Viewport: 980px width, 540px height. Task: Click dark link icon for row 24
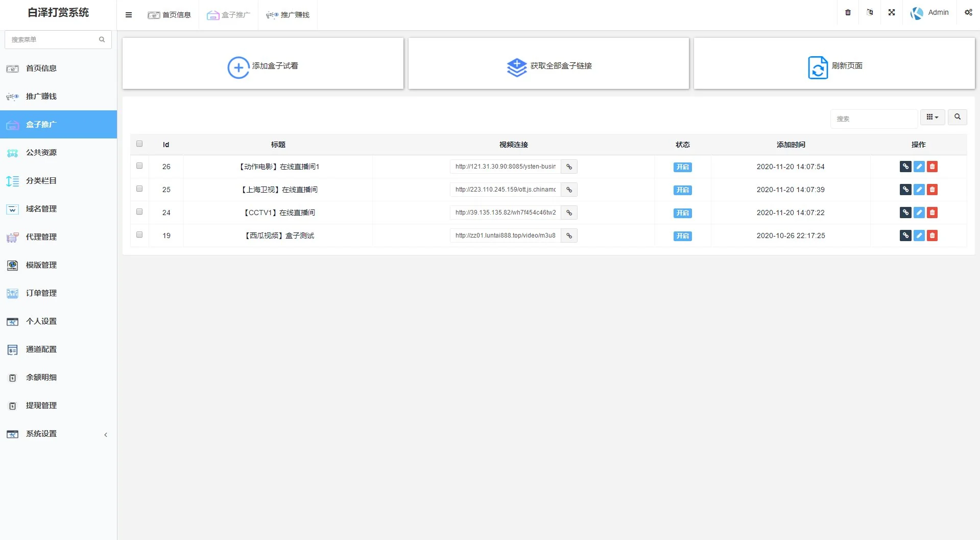pos(905,213)
